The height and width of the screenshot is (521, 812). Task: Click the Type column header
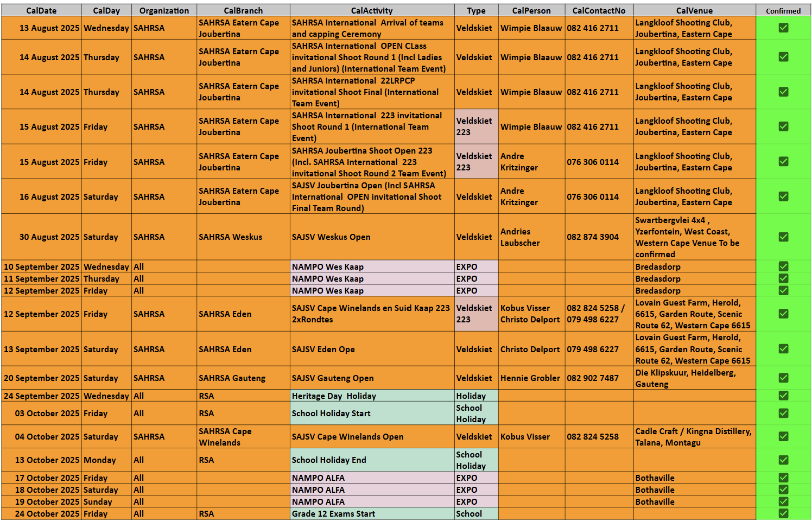coord(476,10)
